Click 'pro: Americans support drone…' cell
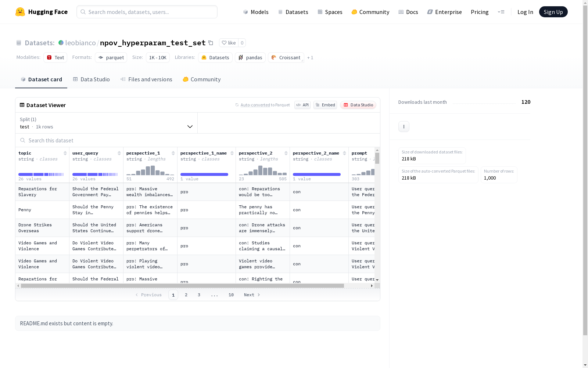This screenshot has height=368, width=588. point(150,228)
